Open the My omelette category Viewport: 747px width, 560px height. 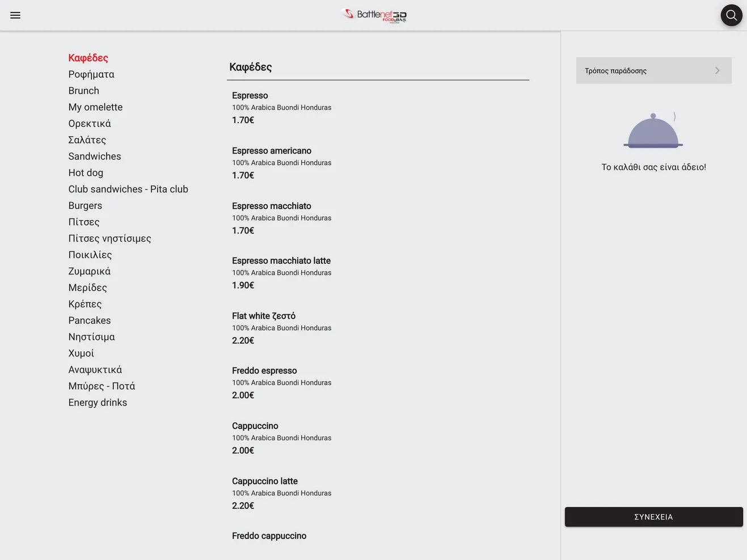[95, 107]
